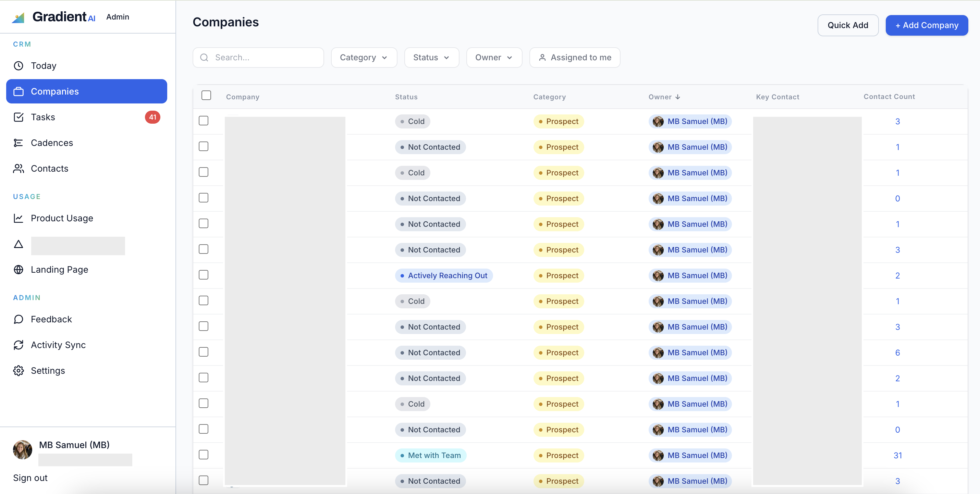Click the Tasks checkbox icon in sidebar
The width and height of the screenshot is (980, 494).
(x=18, y=117)
